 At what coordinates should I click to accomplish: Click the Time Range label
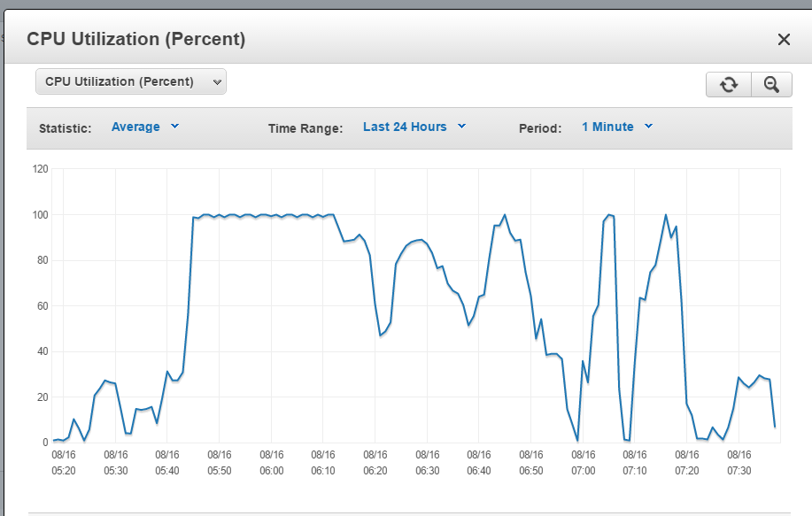click(x=306, y=127)
